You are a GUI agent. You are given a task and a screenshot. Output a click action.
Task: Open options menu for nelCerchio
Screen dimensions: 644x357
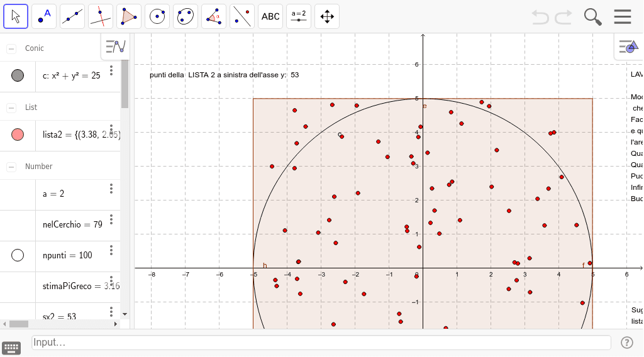click(111, 219)
